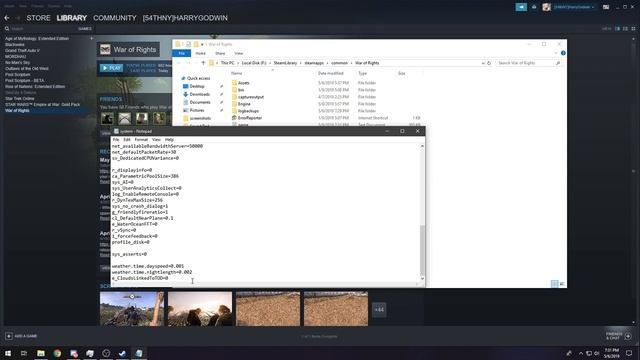Open the Notepad Format menu
The width and height of the screenshot is (640, 360).
(141, 140)
